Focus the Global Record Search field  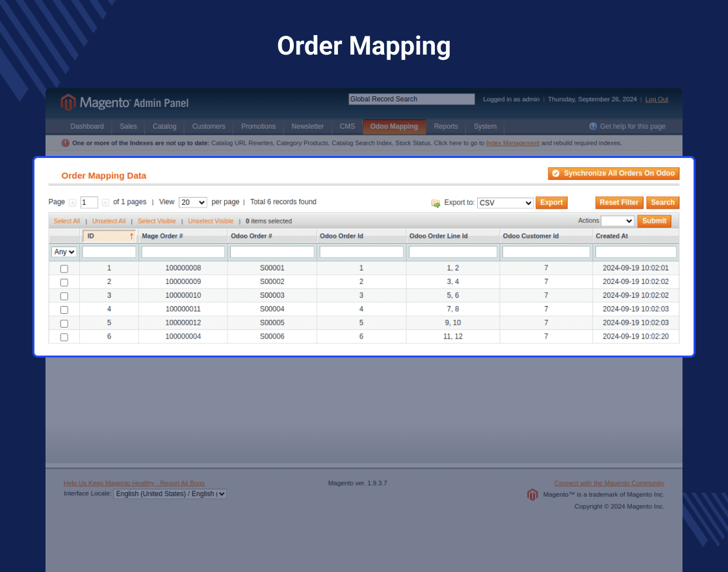tap(412, 99)
